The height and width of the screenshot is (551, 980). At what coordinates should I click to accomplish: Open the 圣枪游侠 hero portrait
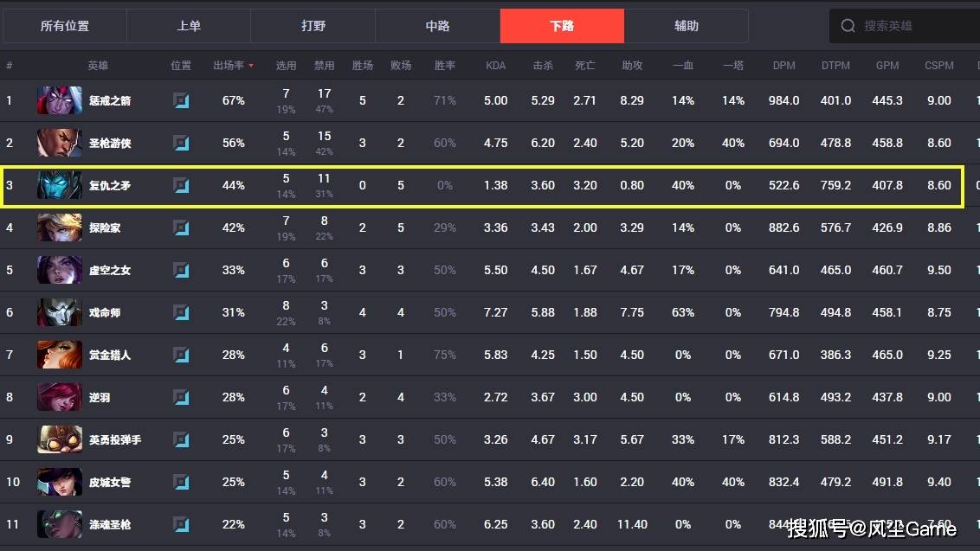tap(60, 143)
